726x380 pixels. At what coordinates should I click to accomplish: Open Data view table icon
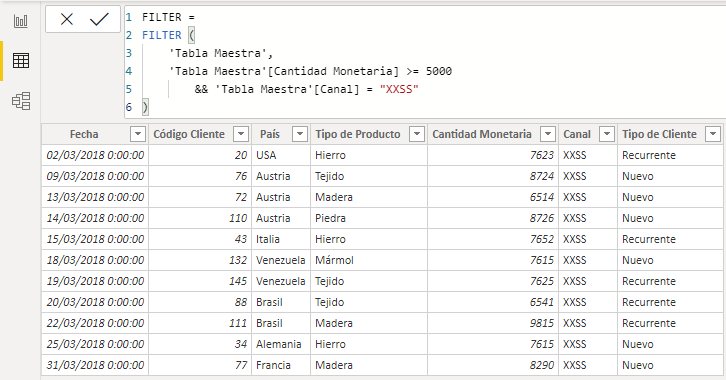pos(21,61)
